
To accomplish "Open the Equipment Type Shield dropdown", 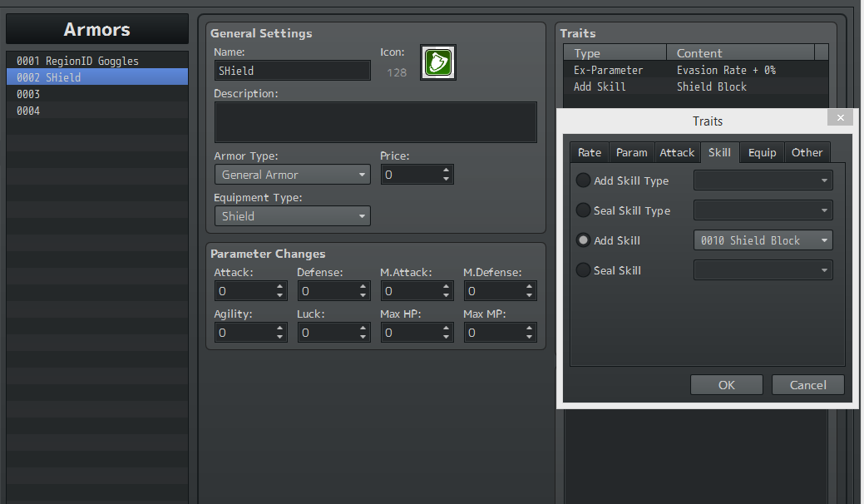I will coord(293,216).
